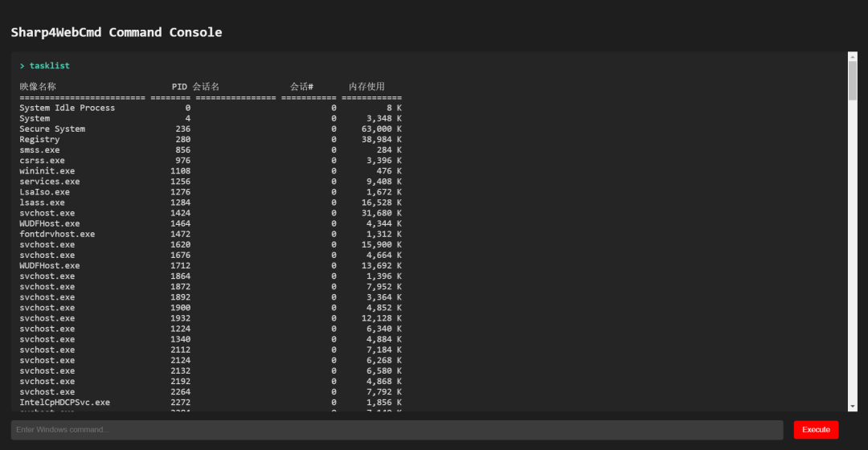868x450 pixels.
Task: Click memory value 12,128 K
Action: tap(382, 318)
